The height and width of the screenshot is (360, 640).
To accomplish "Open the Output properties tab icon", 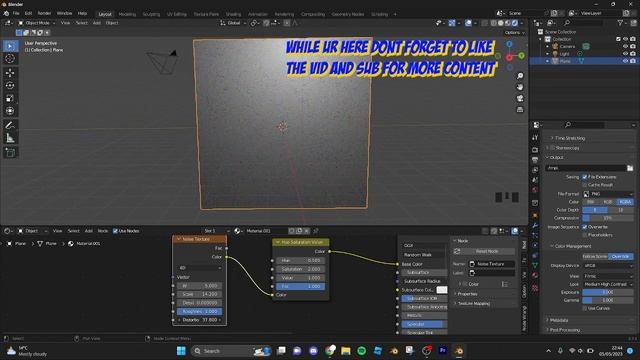I will [535, 160].
